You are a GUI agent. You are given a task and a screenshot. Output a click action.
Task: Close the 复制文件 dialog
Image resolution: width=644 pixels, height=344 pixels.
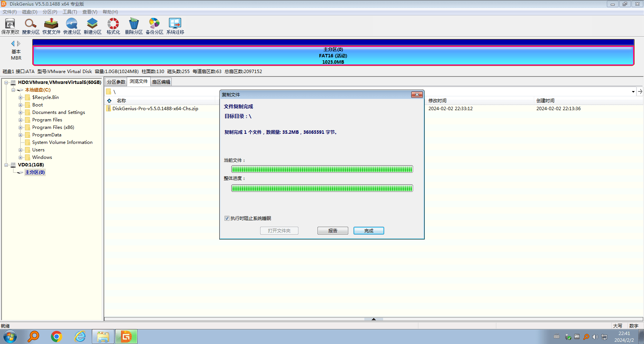click(x=417, y=95)
